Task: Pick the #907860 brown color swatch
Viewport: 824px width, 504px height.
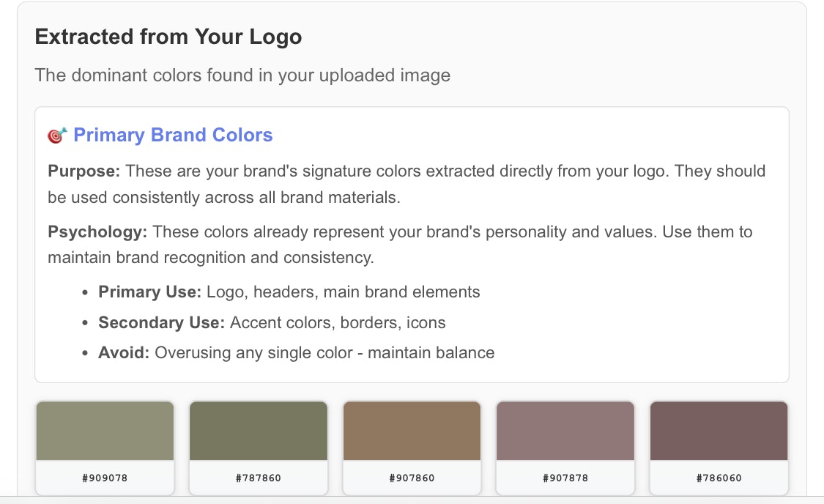Action: click(412, 431)
